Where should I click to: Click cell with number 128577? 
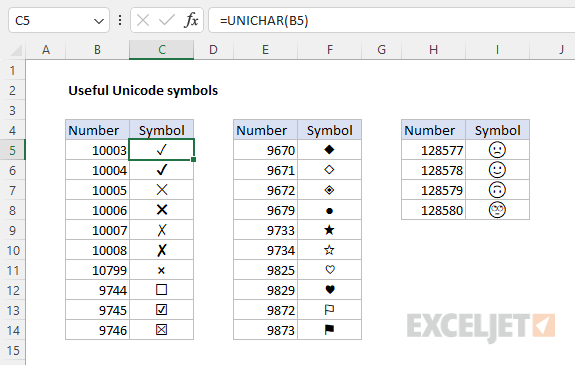pyautogui.click(x=433, y=150)
